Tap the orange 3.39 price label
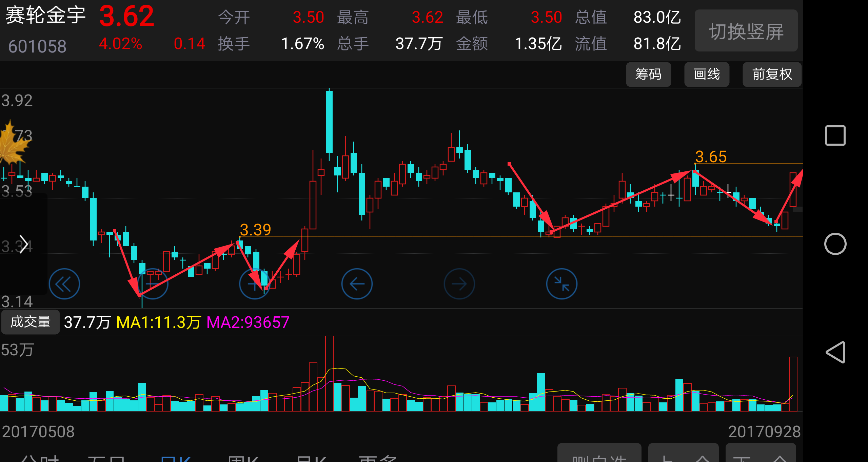868x462 pixels. tap(255, 230)
